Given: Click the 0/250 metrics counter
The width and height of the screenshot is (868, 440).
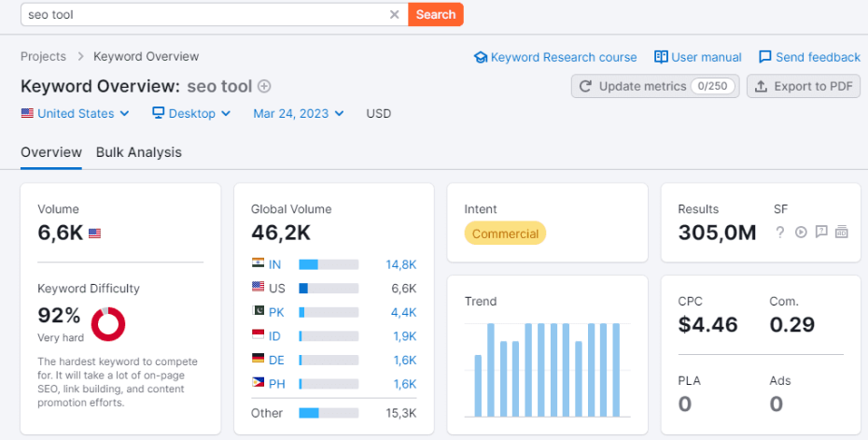Looking at the screenshot, I should [712, 87].
